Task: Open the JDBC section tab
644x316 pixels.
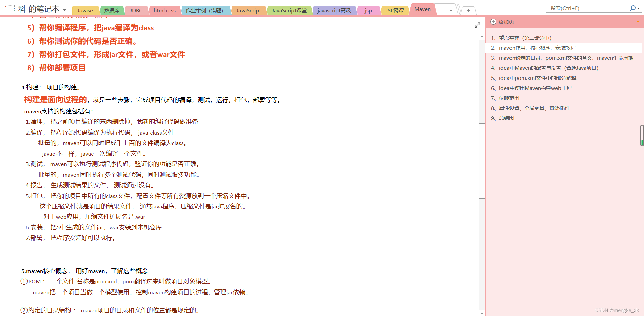Action: 136,10
